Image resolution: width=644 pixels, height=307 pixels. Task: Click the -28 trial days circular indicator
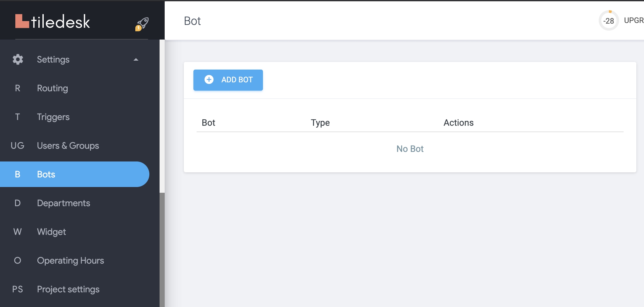coord(609,21)
